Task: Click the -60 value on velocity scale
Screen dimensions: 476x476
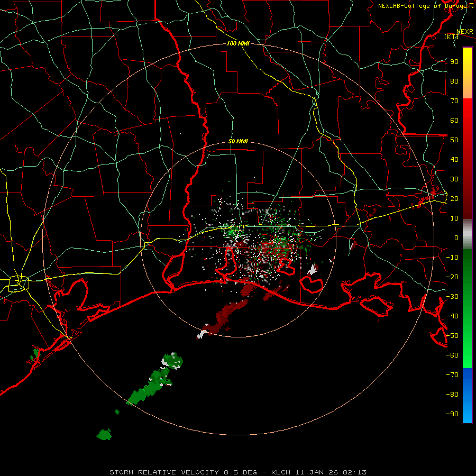Action: [452, 355]
